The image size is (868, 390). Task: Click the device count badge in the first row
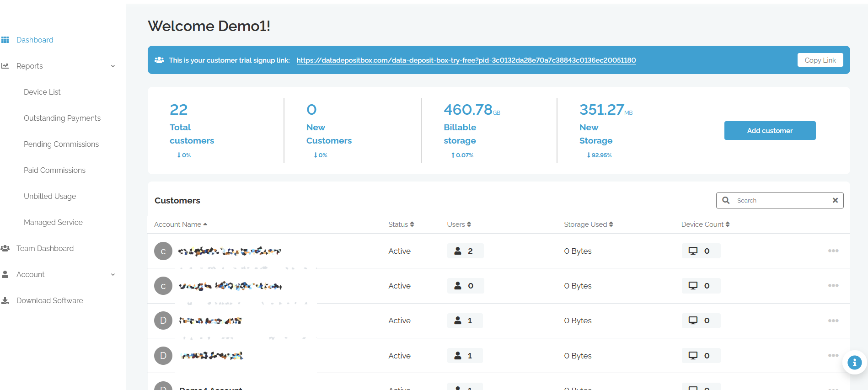click(701, 251)
